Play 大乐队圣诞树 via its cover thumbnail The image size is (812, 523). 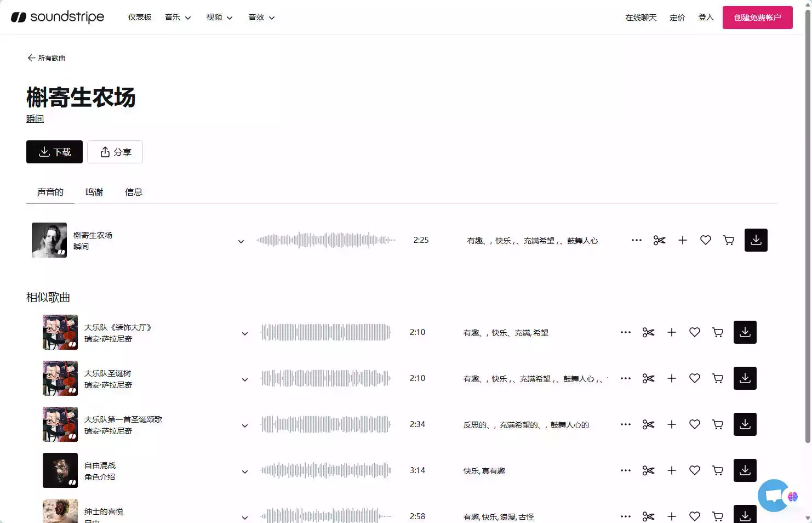tap(60, 378)
